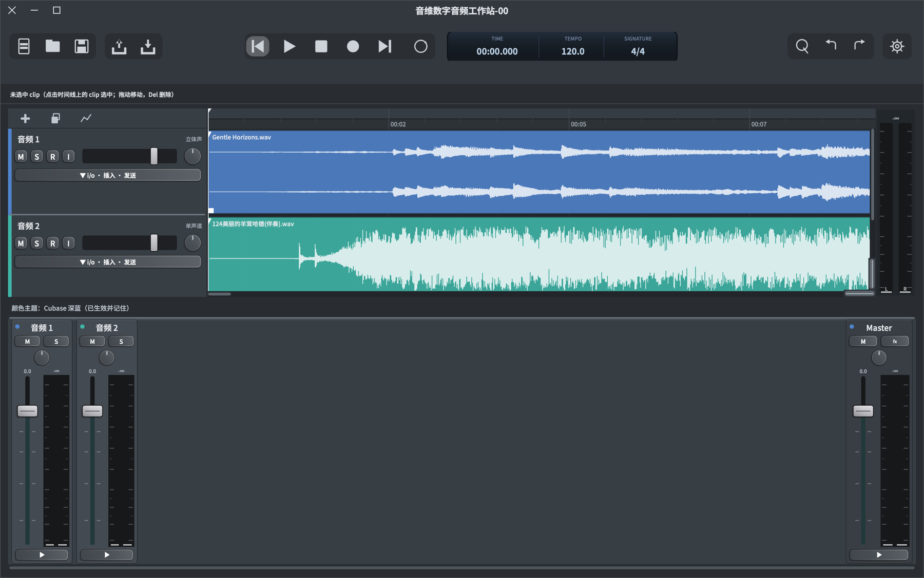Click the add track plus icon
Image resolution: width=924 pixels, height=578 pixels.
click(25, 119)
